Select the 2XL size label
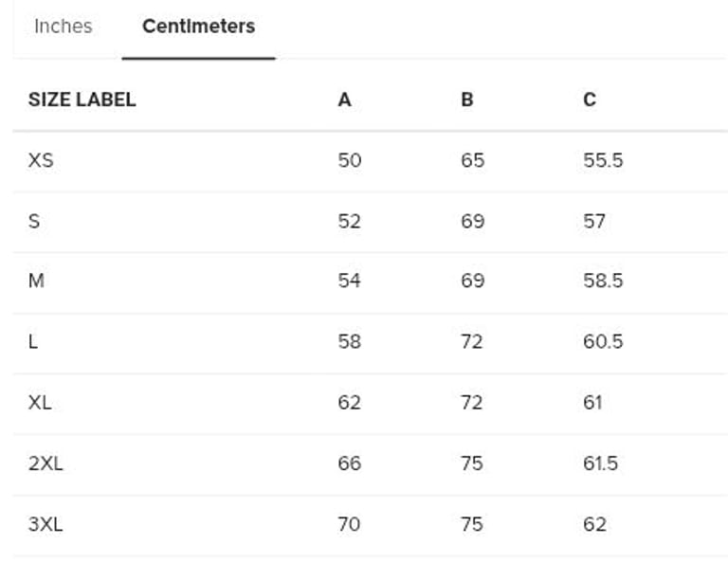728x581 pixels. pos(45,463)
